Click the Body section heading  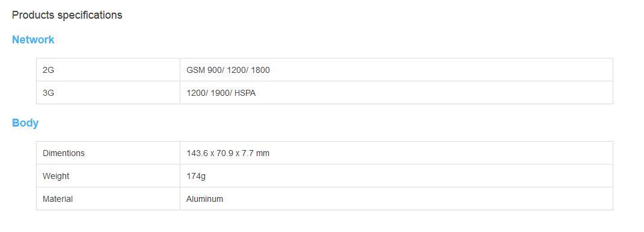click(25, 123)
